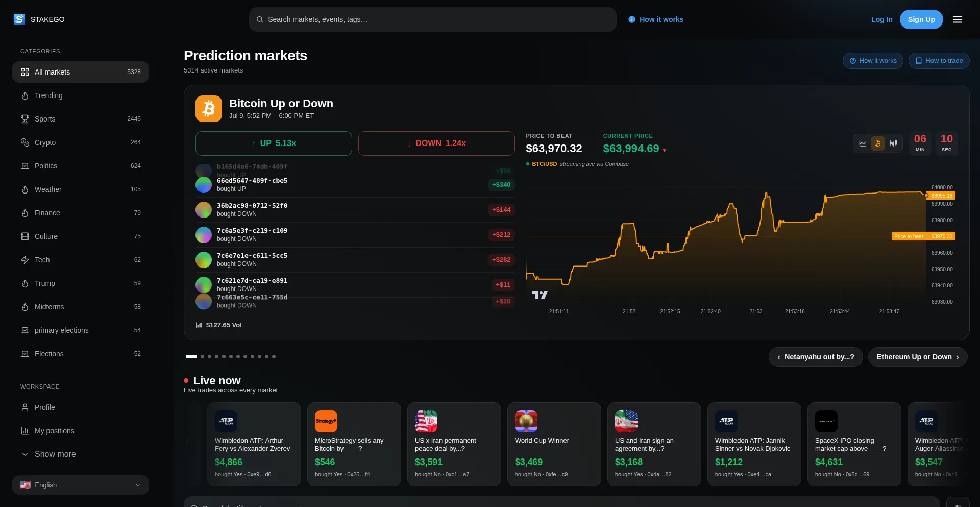Open the English language dropdown
Viewport: 980px width, 507px height.
tap(81, 485)
